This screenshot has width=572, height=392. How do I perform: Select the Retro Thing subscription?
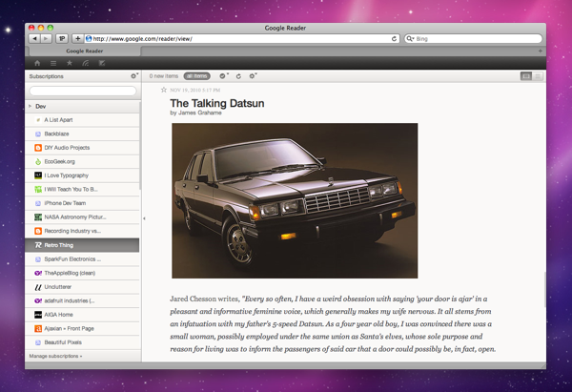(x=82, y=245)
